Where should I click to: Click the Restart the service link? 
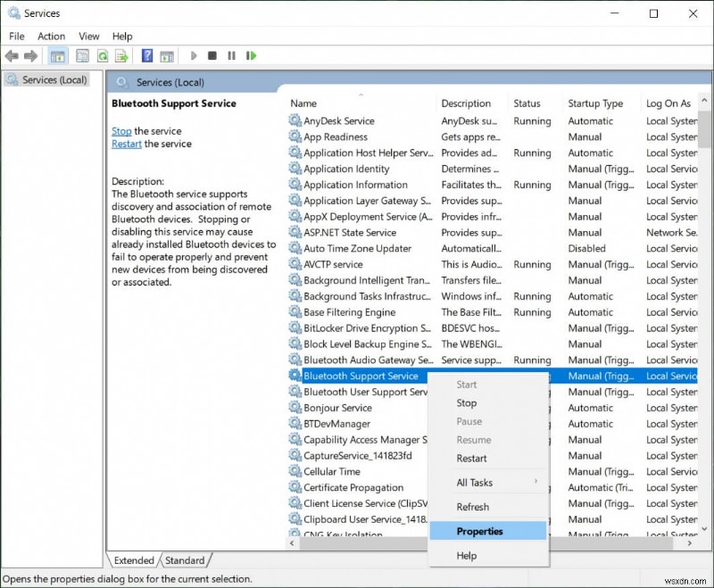click(x=126, y=143)
